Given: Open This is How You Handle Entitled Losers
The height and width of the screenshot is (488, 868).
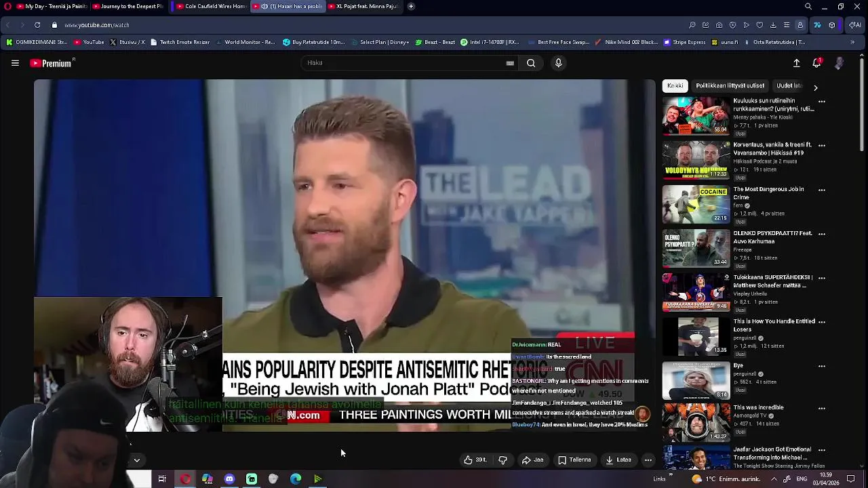Looking at the screenshot, I should (774, 325).
